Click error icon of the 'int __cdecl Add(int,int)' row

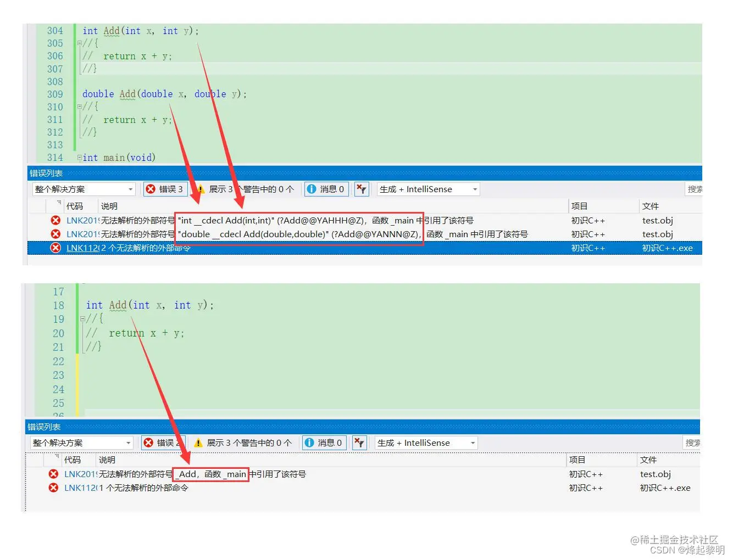coord(55,220)
